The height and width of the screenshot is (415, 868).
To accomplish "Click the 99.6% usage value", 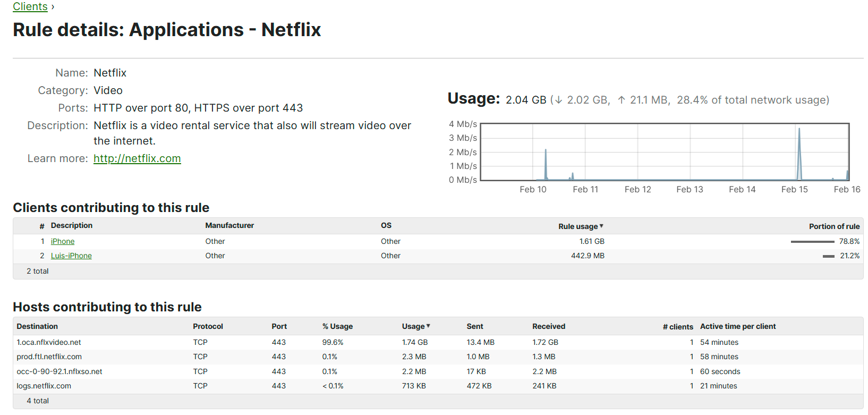I will pyautogui.click(x=333, y=342).
